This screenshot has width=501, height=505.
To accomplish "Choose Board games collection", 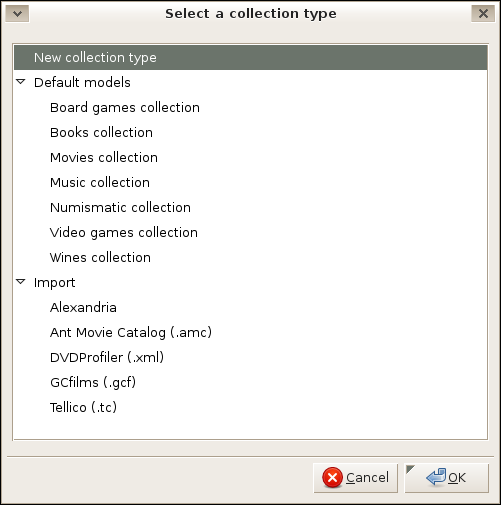I will tap(125, 108).
